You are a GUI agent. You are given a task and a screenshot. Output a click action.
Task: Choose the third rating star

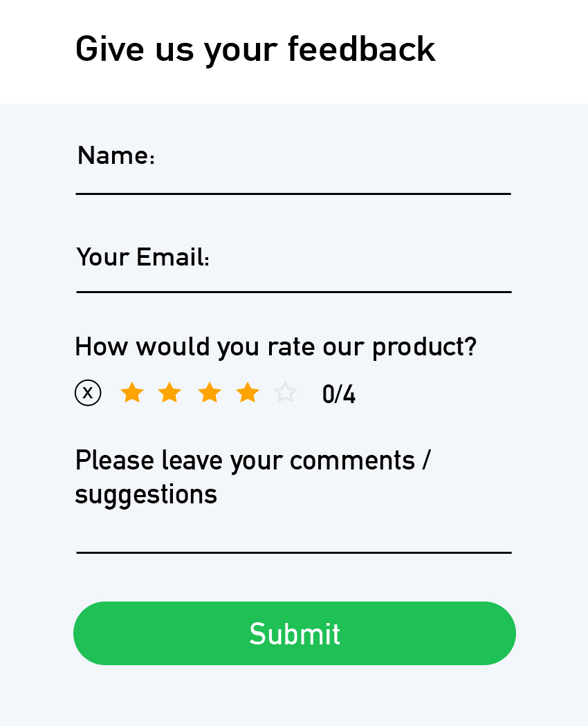point(210,393)
